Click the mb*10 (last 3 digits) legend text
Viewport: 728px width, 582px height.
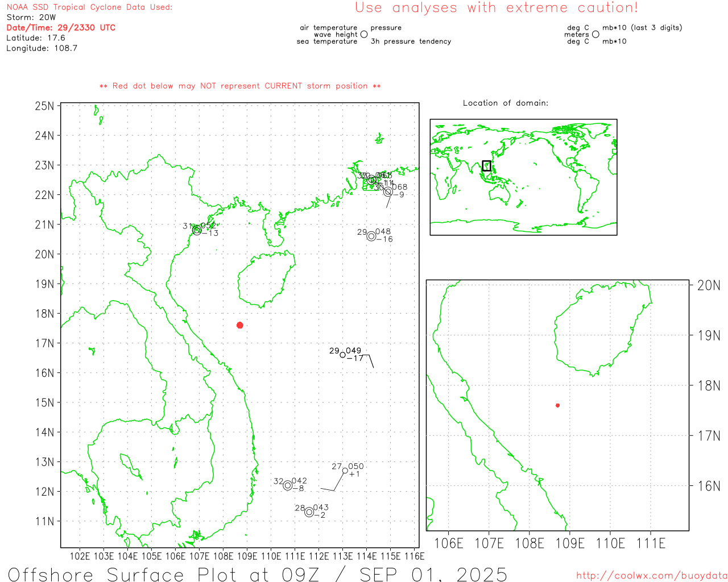click(642, 27)
